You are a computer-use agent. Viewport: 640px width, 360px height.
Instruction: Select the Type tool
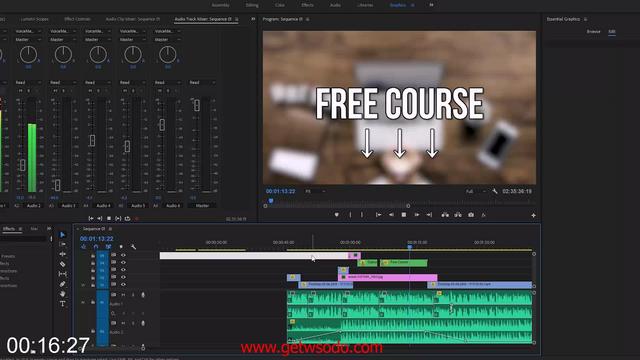62,304
